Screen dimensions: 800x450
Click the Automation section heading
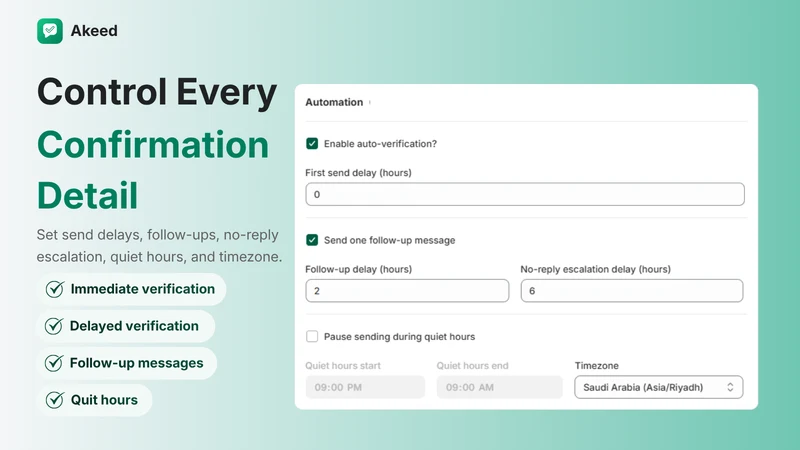pos(334,103)
